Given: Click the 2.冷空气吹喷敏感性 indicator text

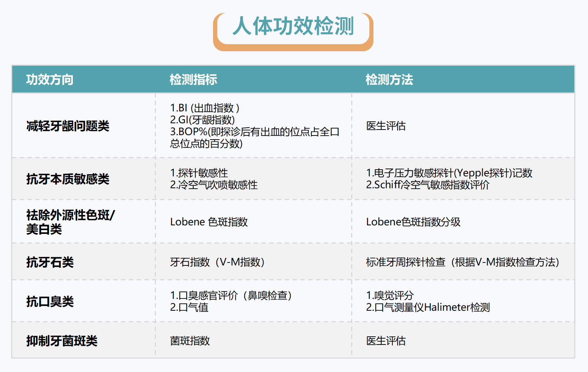Looking at the screenshot, I should pos(214,185).
